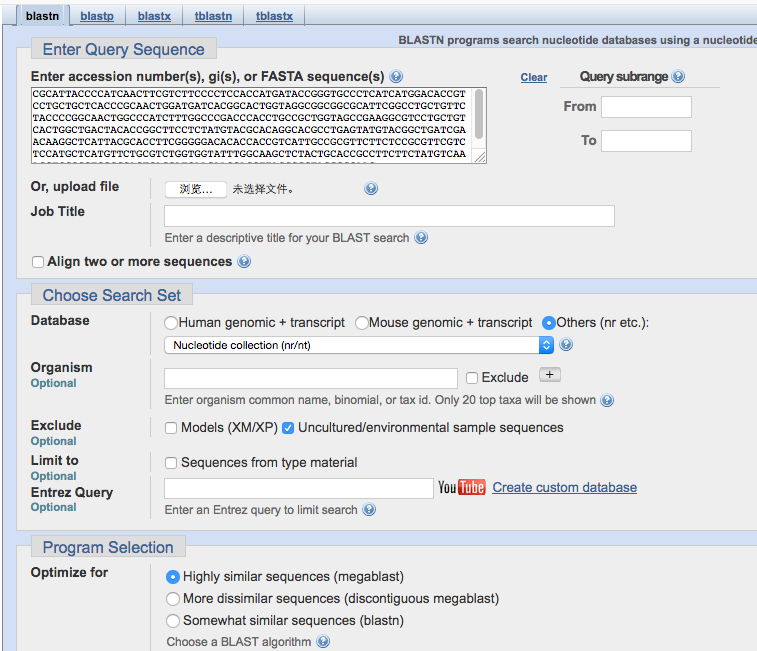This screenshot has width=757, height=651.
Task: Enable Align two or more sequences checkbox
Action: [38, 262]
